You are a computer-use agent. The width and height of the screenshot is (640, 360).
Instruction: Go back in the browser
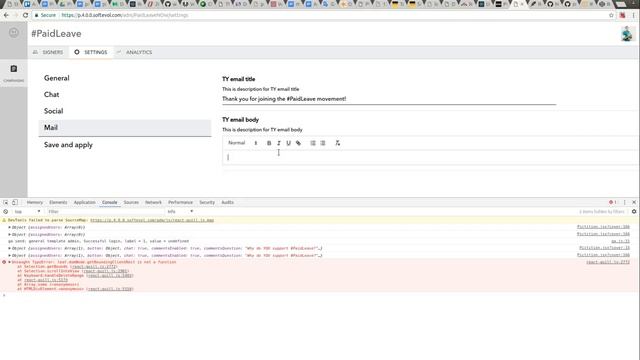6,15
